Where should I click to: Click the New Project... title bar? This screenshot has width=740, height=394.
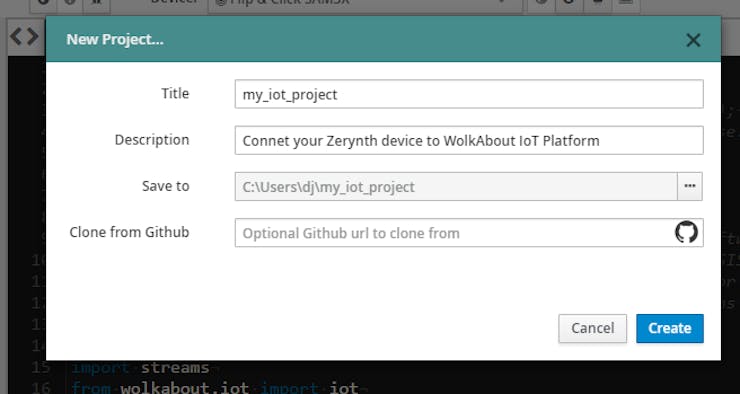click(383, 39)
